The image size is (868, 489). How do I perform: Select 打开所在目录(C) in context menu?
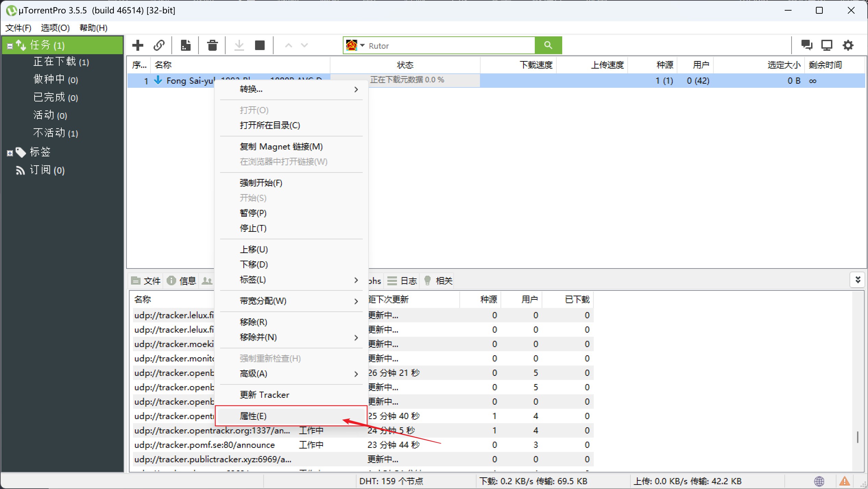point(291,125)
